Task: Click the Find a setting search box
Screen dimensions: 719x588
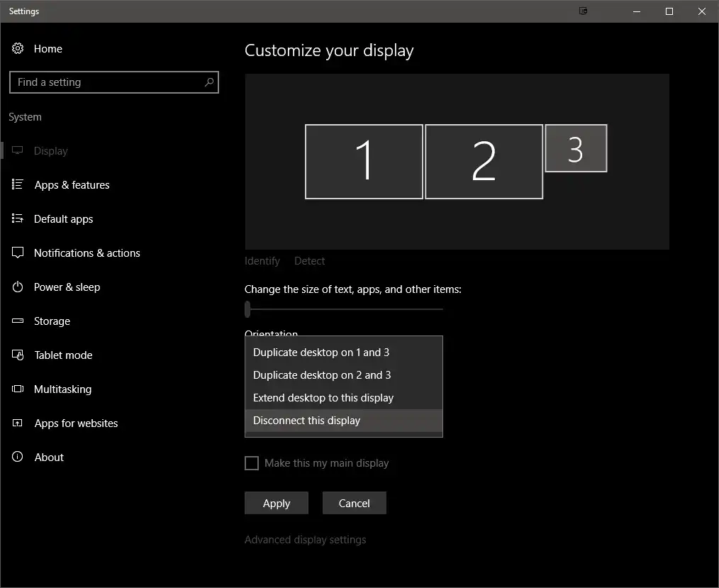Action: click(x=113, y=82)
